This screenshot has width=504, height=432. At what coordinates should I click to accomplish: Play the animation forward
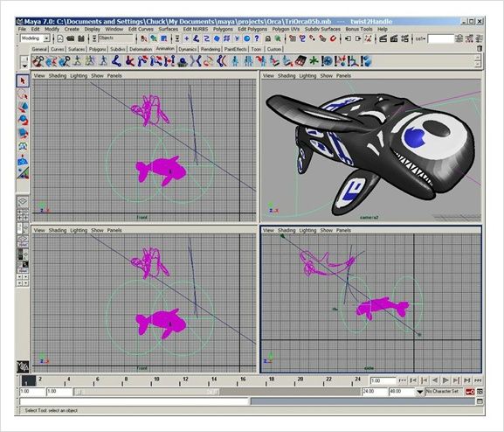coord(445,380)
